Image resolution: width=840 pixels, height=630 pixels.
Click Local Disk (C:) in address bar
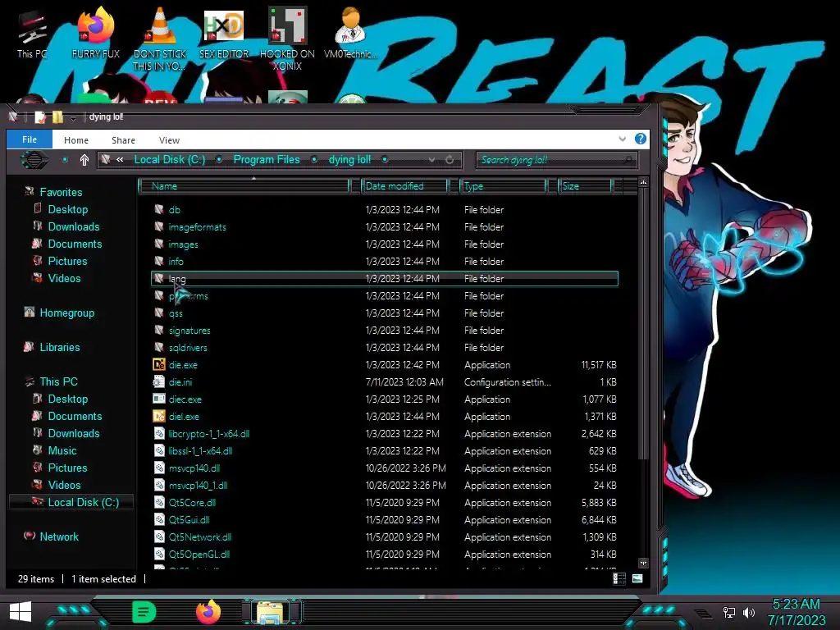pyautogui.click(x=169, y=160)
